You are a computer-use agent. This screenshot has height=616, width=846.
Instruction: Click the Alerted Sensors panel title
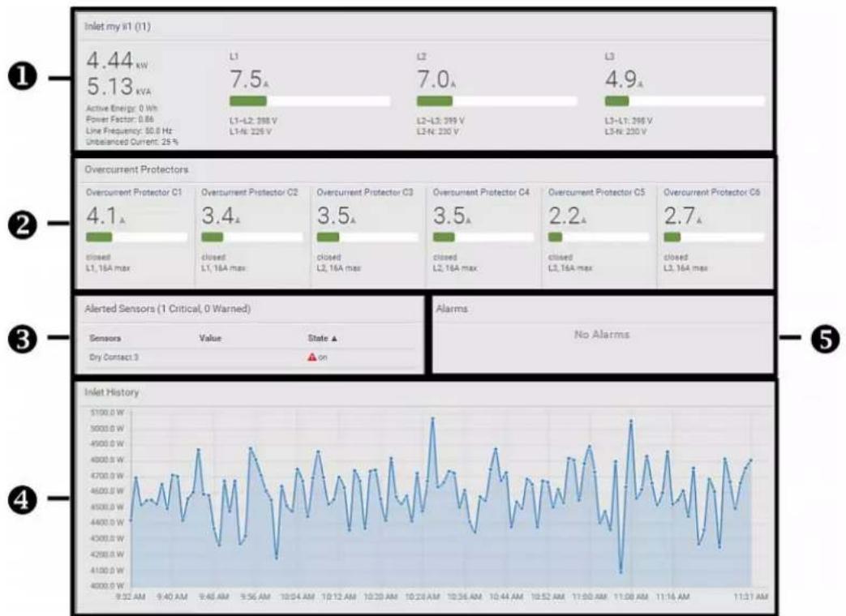click(x=168, y=309)
